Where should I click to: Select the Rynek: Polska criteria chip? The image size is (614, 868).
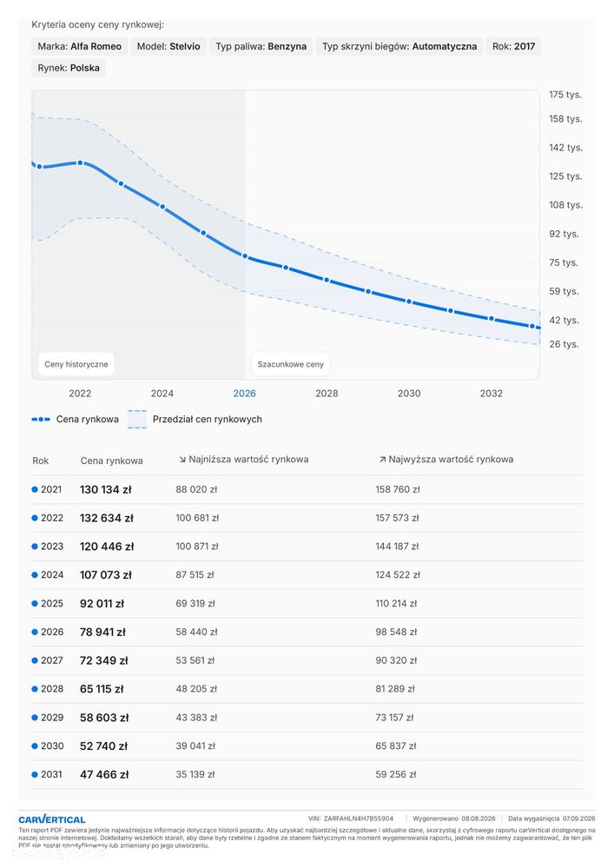[x=69, y=68]
